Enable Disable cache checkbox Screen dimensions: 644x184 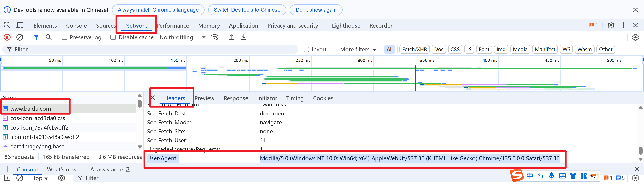coord(113,37)
